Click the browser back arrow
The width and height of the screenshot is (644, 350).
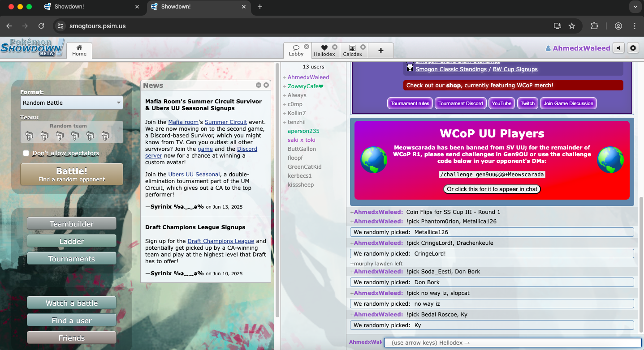[9, 26]
